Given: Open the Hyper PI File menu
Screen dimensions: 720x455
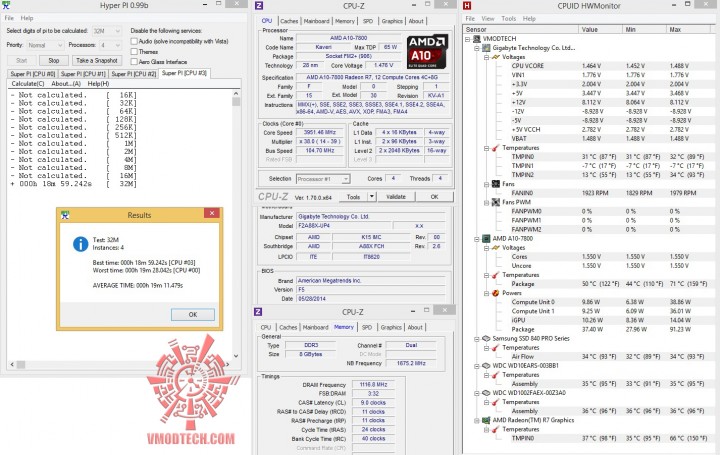Looking at the screenshot, I should [x=9, y=18].
